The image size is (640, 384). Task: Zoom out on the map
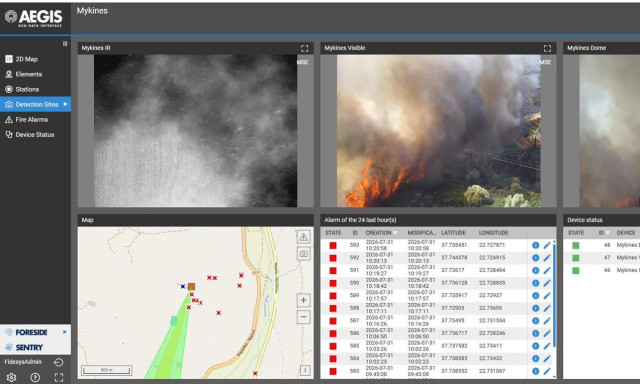point(303,317)
